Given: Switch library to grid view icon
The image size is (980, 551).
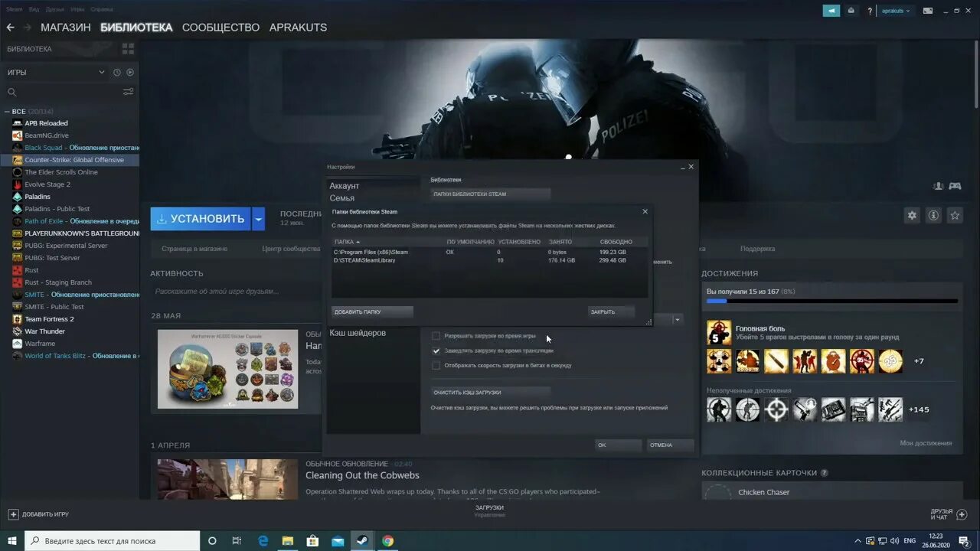Looking at the screenshot, I should point(128,49).
